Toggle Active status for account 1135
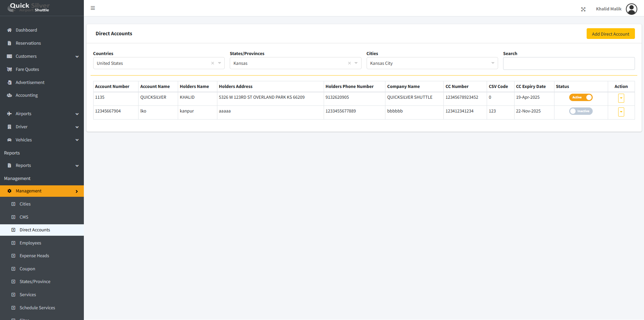This screenshot has height=320, width=644. (581, 97)
